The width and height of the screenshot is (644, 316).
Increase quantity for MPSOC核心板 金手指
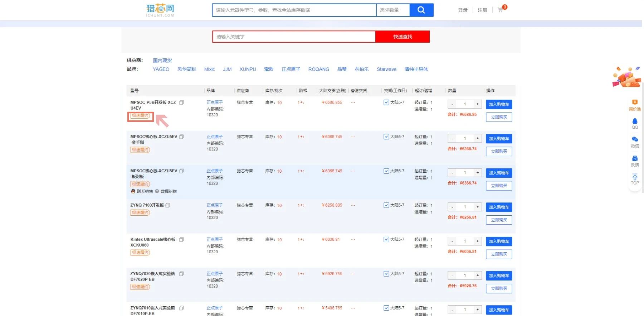[478, 138]
